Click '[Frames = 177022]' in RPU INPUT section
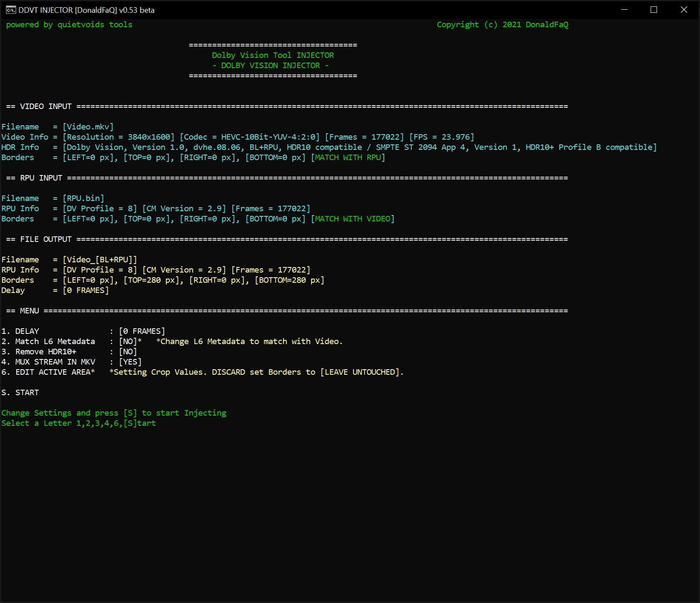The width and height of the screenshot is (700, 603). click(271, 209)
